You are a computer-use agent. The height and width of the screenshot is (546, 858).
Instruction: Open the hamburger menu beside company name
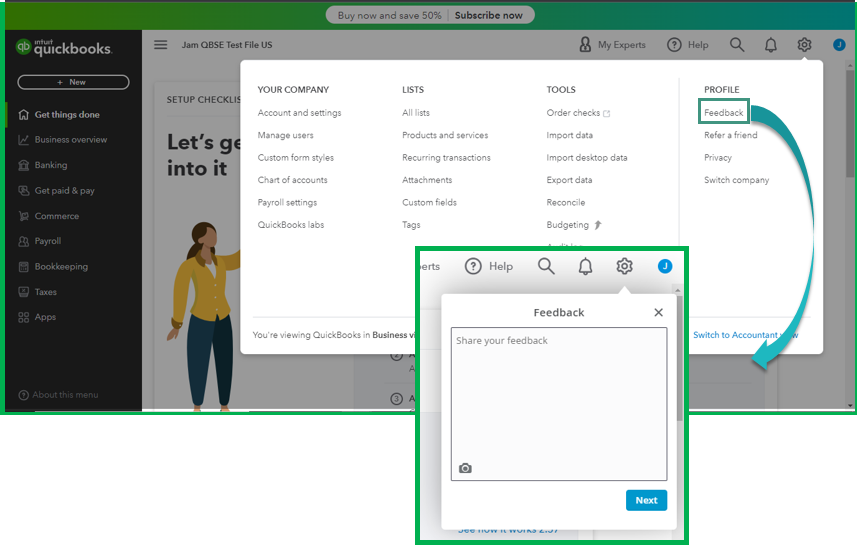160,45
